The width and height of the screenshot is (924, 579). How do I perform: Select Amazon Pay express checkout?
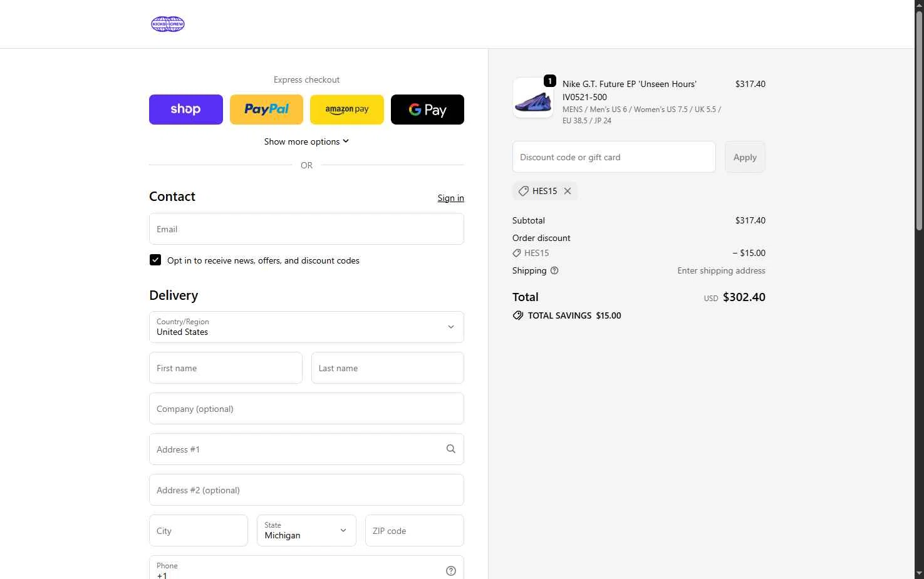click(346, 110)
